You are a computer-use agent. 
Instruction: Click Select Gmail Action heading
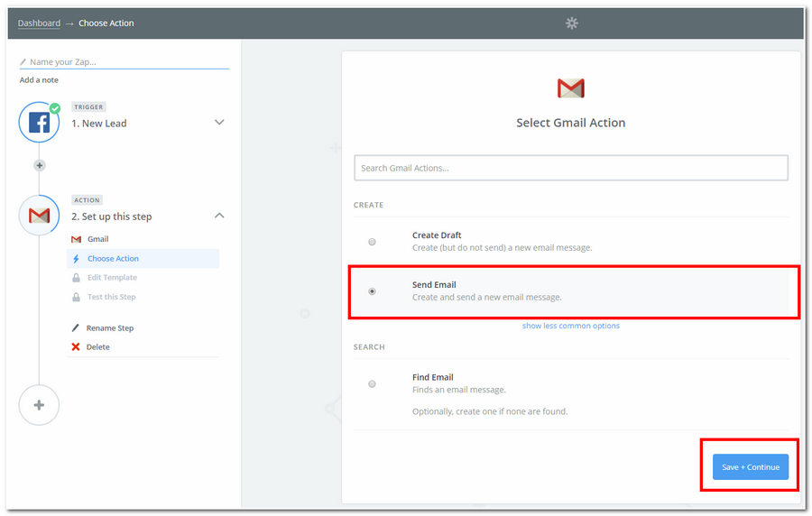tap(571, 123)
